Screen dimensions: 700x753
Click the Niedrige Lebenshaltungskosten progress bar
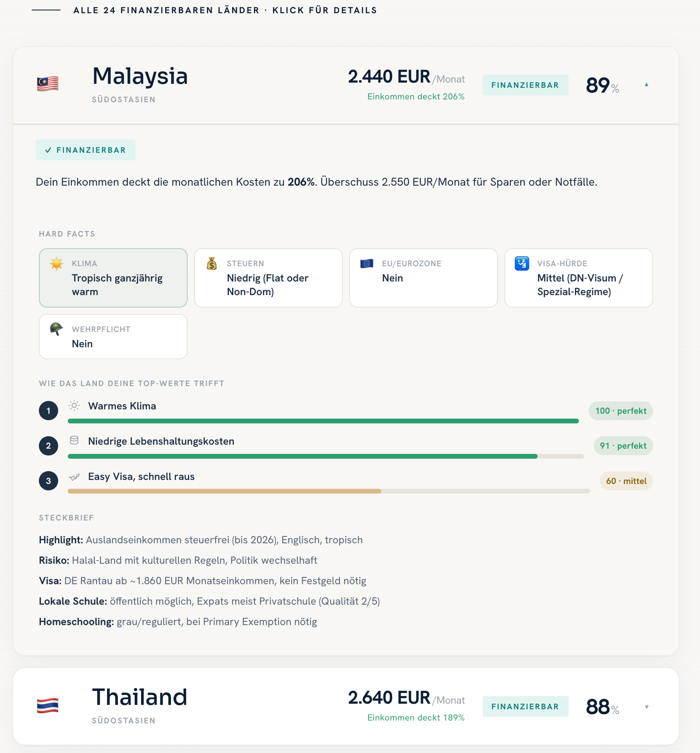326,457
